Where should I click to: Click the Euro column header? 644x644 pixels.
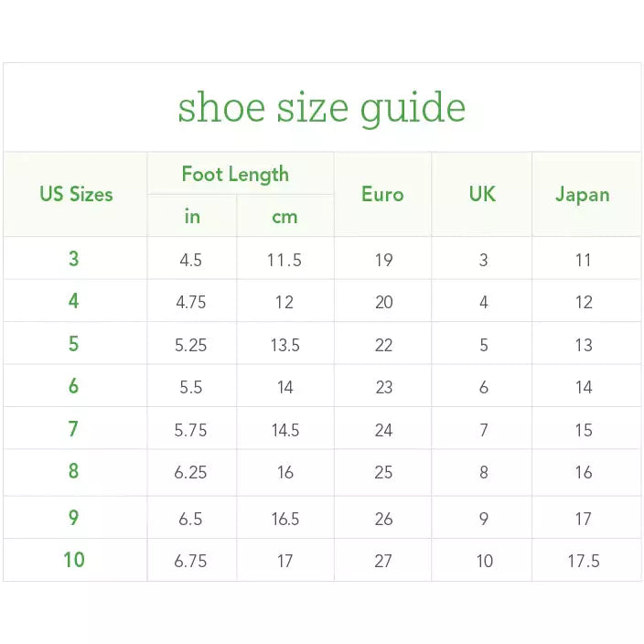pyautogui.click(x=382, y=194)
